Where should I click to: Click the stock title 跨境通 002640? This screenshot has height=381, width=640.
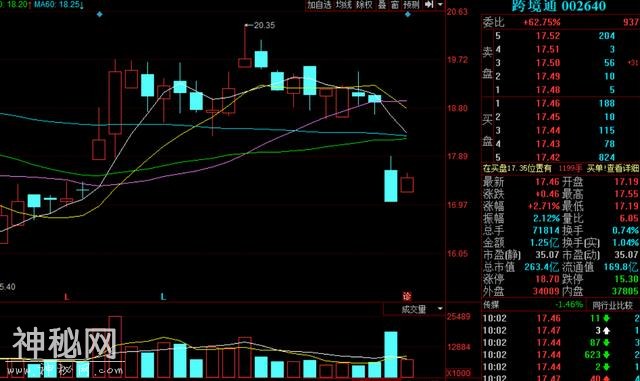coord(559,6)
